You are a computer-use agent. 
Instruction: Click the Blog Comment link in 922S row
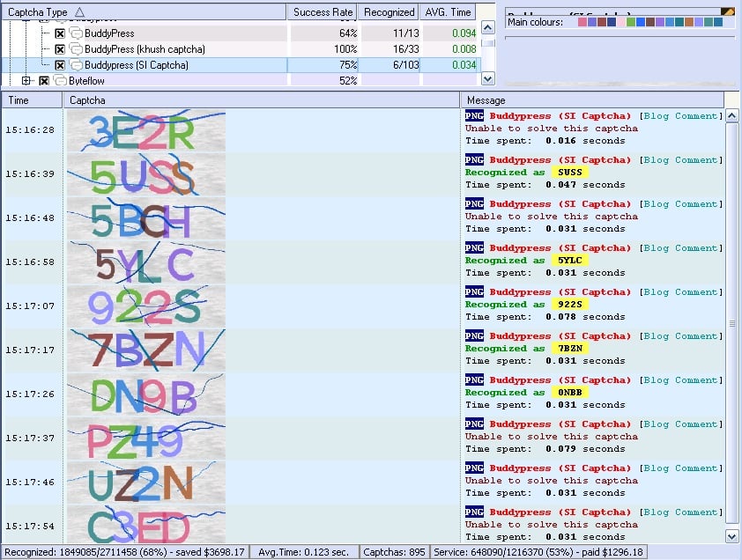(x=681, y=291)
